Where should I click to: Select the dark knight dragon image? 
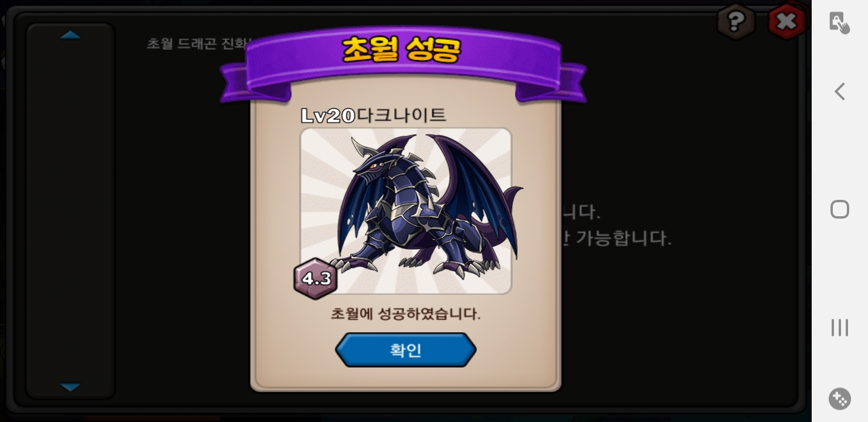406,211
